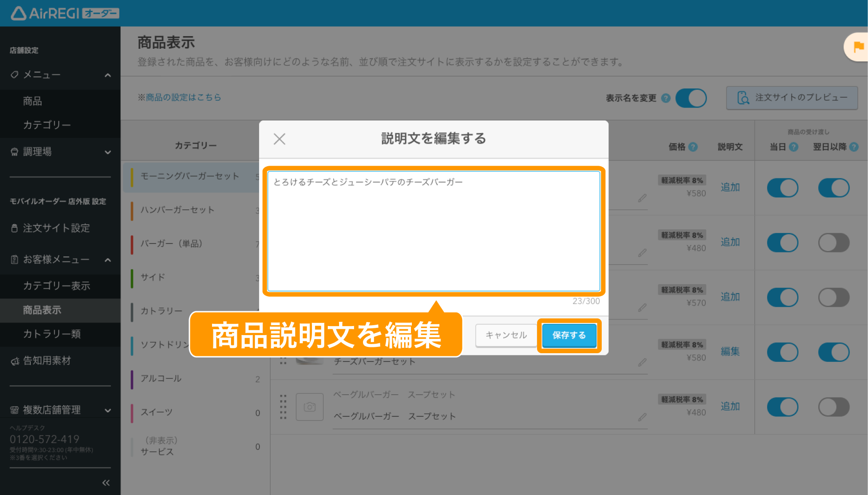The image size is (868, 495).
Task: Toggle 当日 switch in first ¥580 row
Action: pyautogui.click(x=783, y=188)
